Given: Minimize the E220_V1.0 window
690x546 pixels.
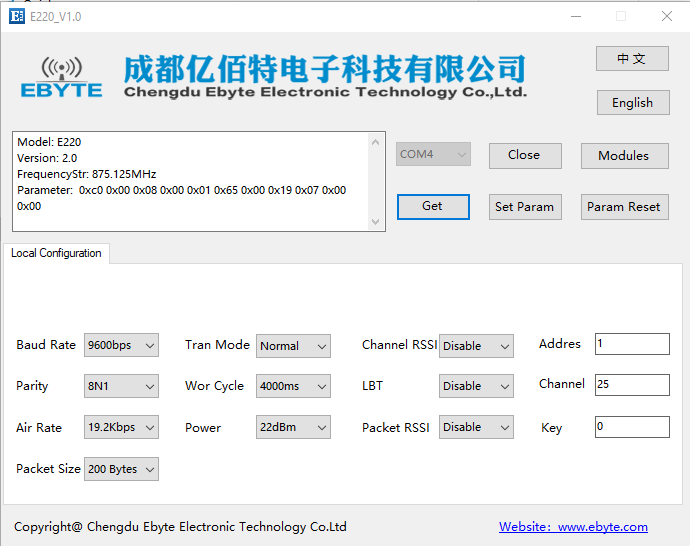Looking at the screenshot, I should coord(576,16).
